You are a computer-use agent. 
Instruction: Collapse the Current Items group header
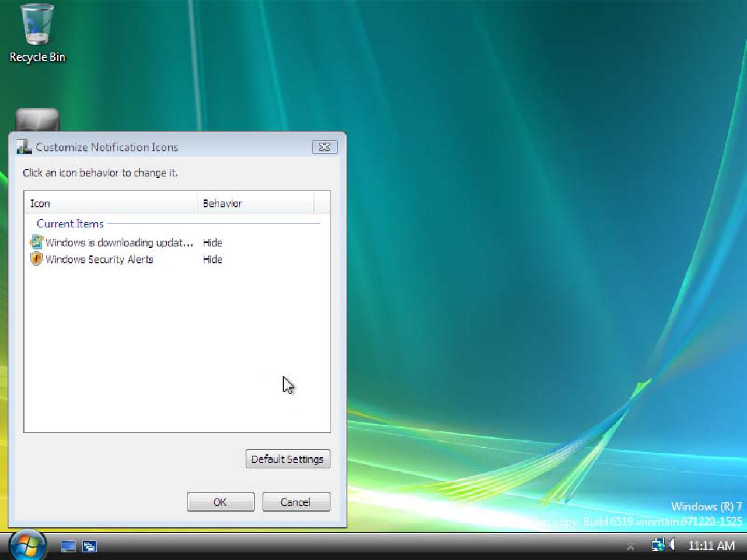tap(70, 223)
